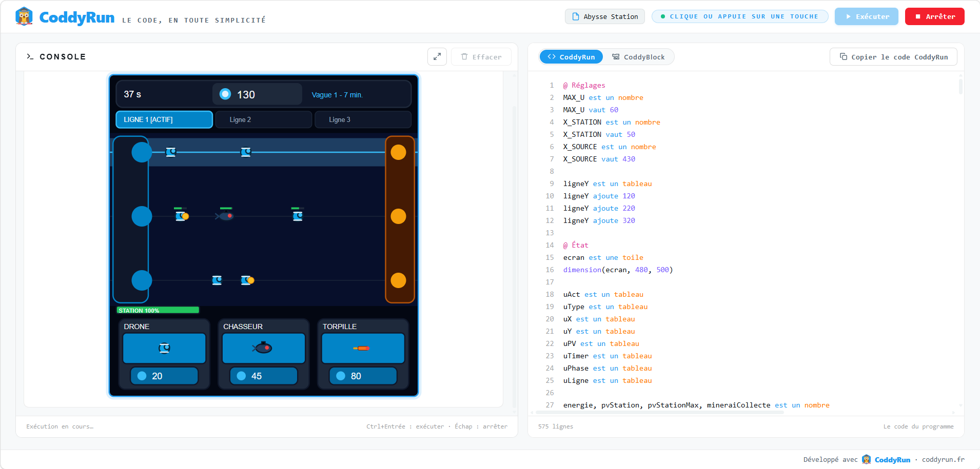The image size is (980, 469).
Task: Switch to the CoddyBlock view
Action: pyautogui.click(x=638, y=57)
